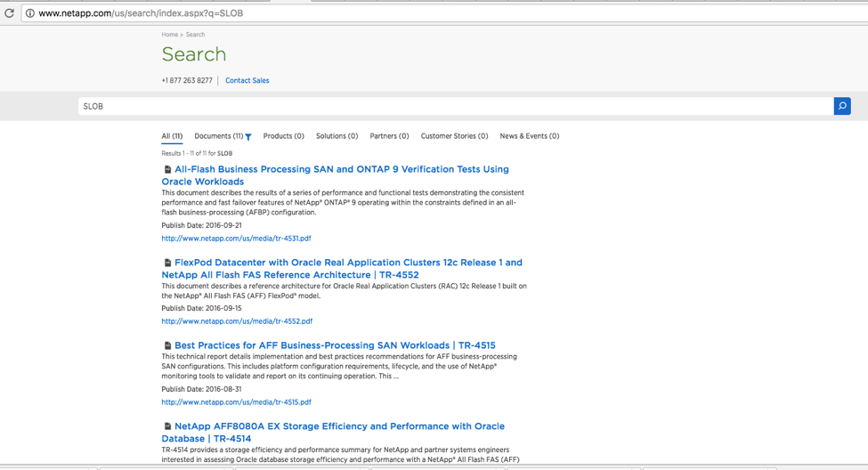Click document icon next to All-Flash Business Processing result
This screenshot has width=868, height=470.
167,169
